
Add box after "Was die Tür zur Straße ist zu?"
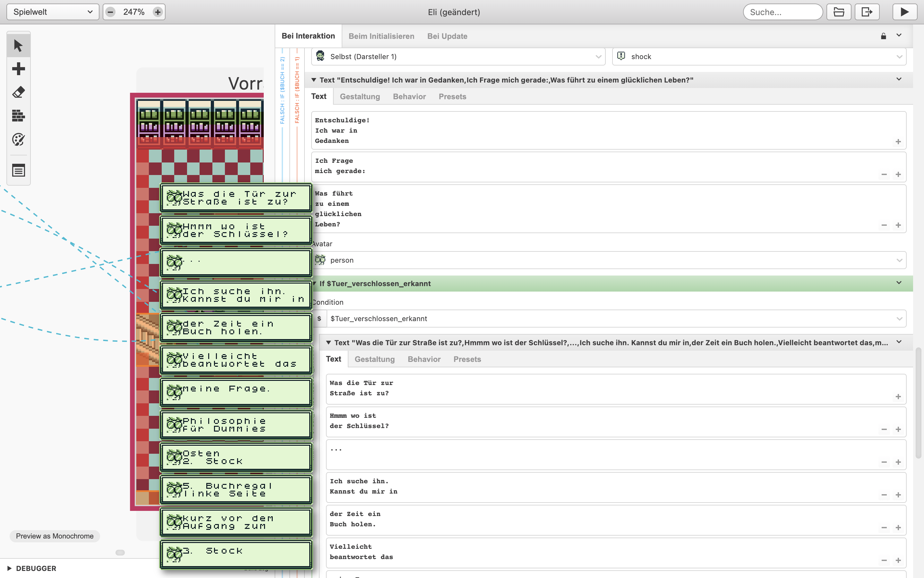point(898,397)
